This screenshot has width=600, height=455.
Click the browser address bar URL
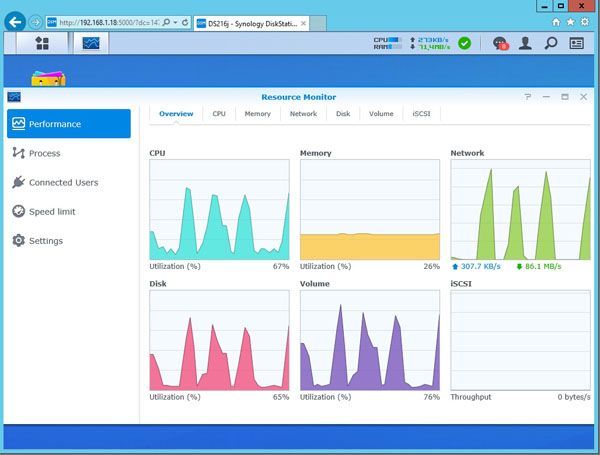(x=110, y=21)
